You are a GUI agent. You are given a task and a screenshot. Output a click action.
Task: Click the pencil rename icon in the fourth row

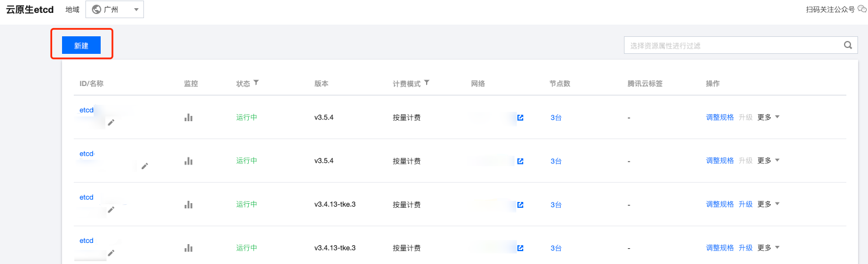[111, 253]
